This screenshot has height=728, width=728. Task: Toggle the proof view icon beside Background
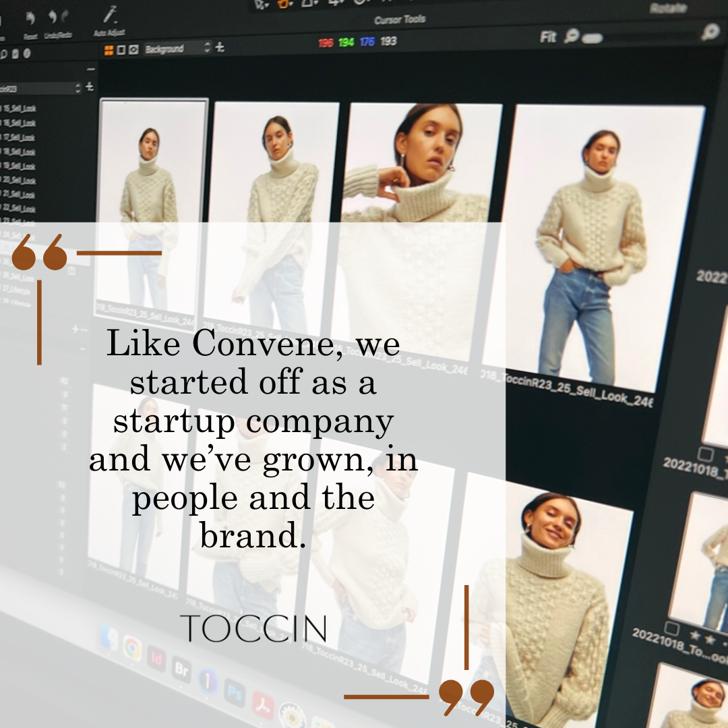tap(133, 49)
